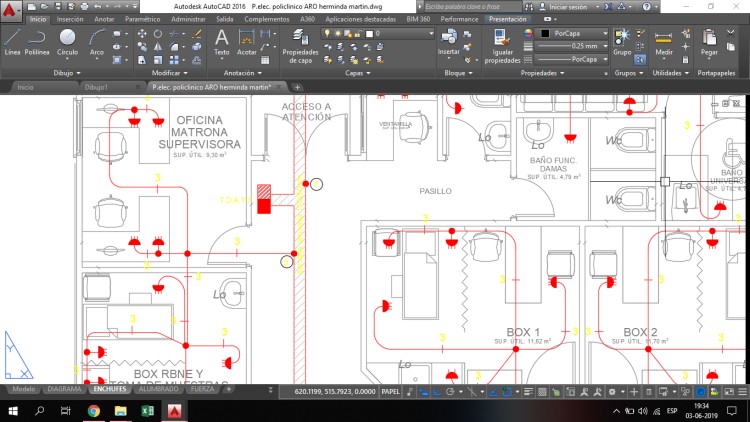Select the Polilínea tool
750x422 pixels.
pos(37,42)
